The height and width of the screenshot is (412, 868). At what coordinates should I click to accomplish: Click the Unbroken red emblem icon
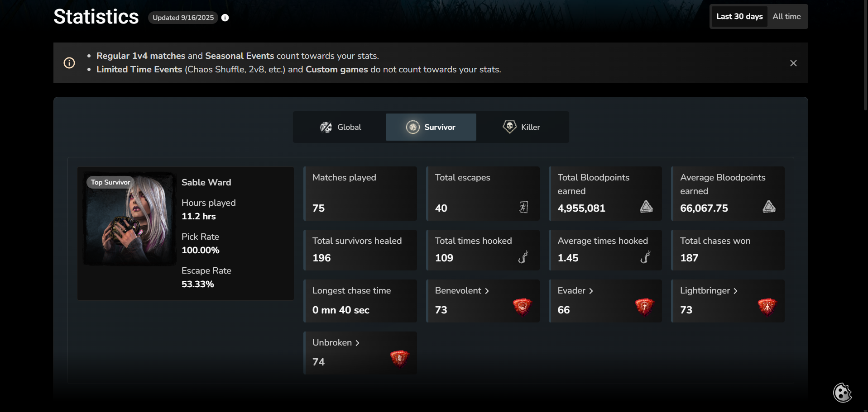point(399,359)
